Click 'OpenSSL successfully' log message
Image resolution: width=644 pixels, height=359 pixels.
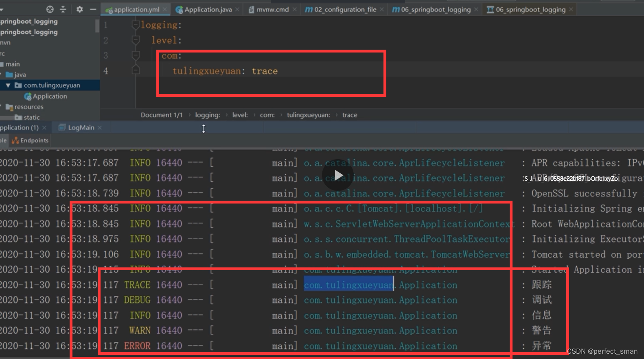point(584,193)
